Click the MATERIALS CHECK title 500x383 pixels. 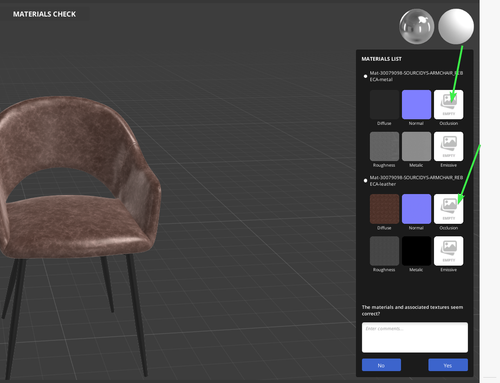(44, 14)
